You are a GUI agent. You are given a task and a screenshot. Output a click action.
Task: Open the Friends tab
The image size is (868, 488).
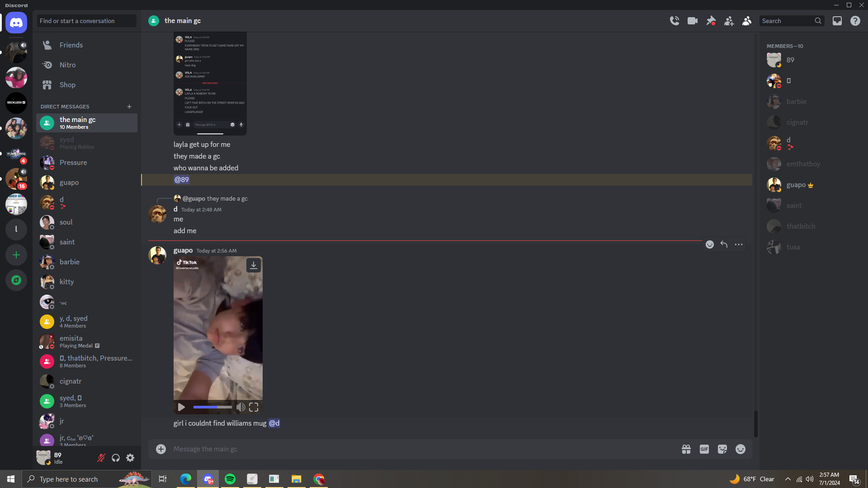[87, 45]
